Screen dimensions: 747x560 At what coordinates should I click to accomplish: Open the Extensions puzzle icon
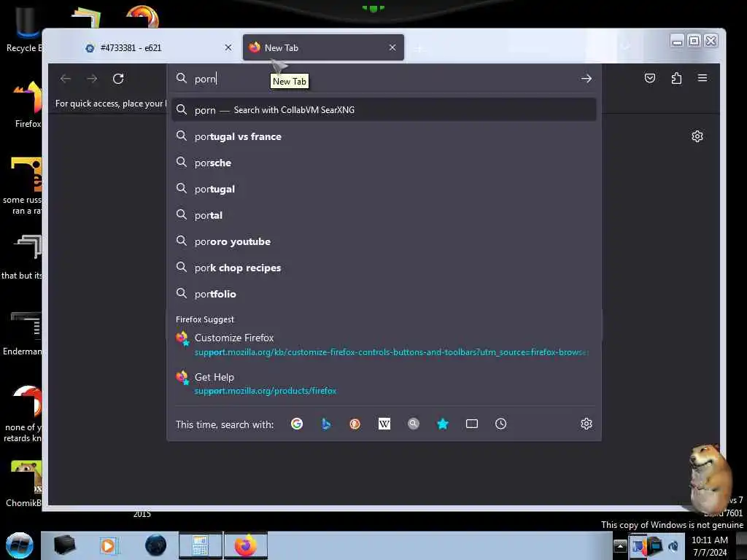coord(676,78)
